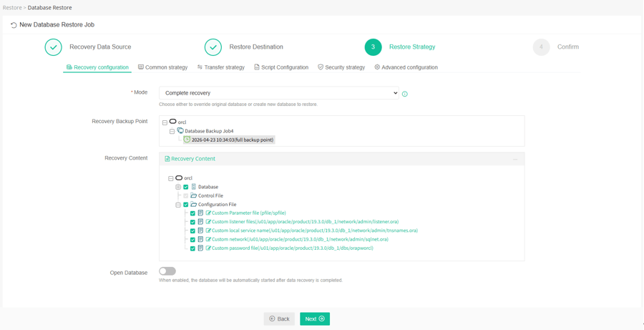
Task: Open the Mode dropdown showing Complete recovery
Action: click(279, 93)
